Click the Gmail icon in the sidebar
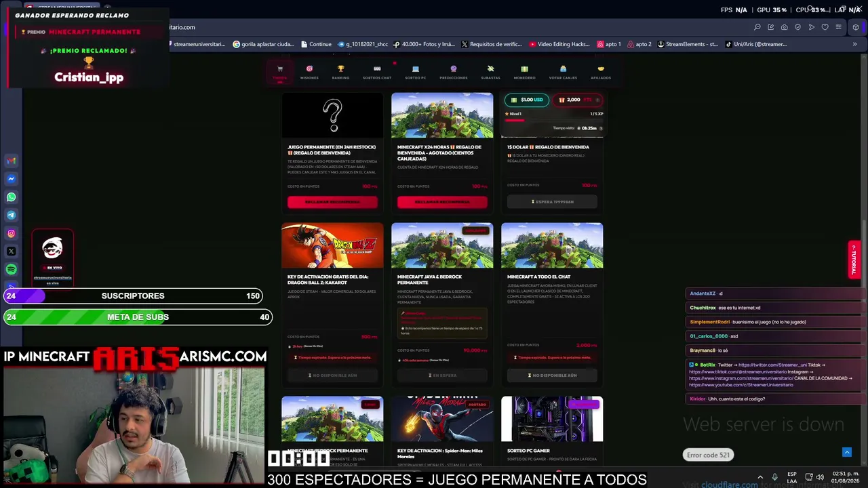The image size is (868, 488). [x=11, y=161]
